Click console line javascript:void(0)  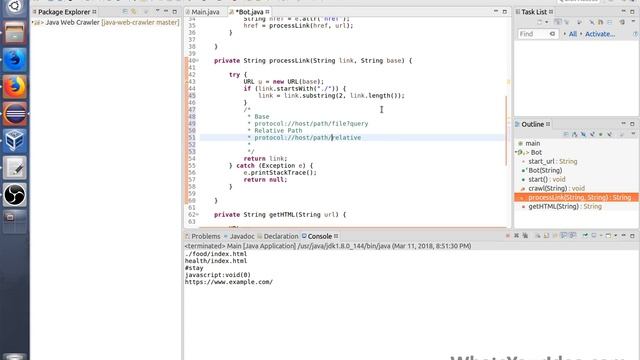click(x=218, y=275)
